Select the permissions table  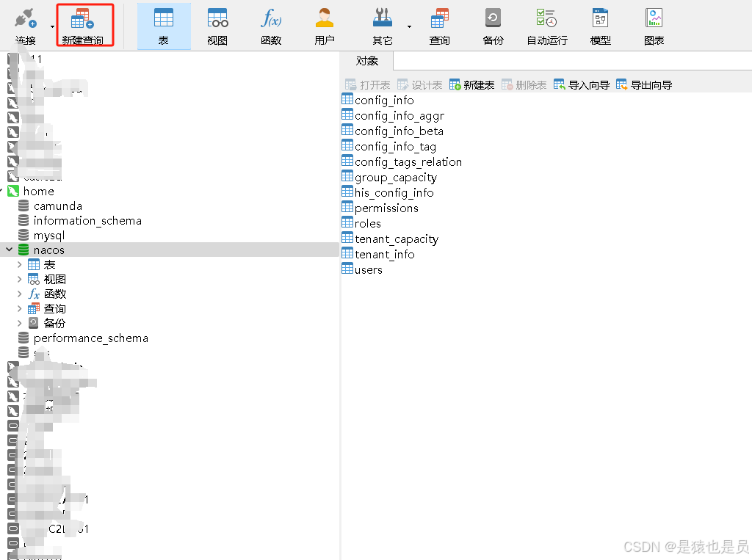point(386,208)
